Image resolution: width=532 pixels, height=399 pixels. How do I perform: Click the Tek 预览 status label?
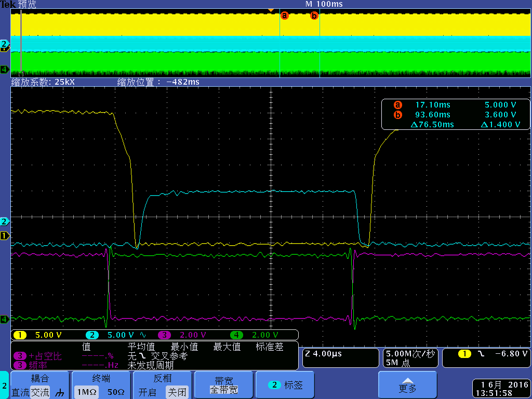coord(18,4)
